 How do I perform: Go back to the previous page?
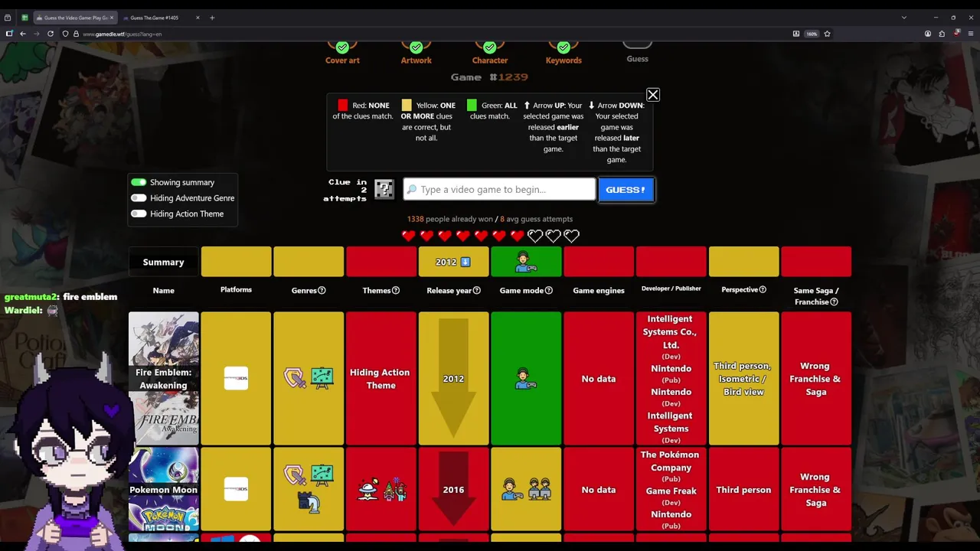tap(23, 34)
